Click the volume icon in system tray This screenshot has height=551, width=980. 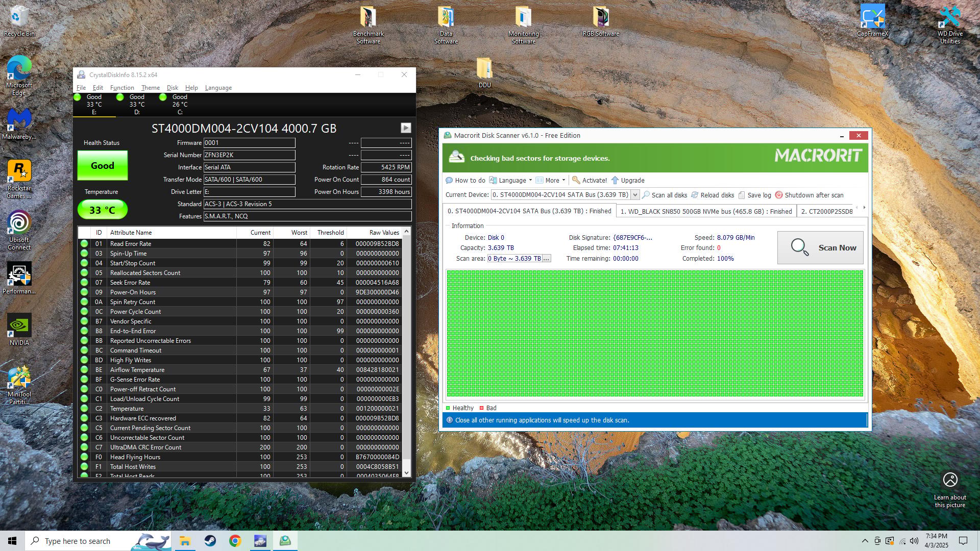coord(914,541)
